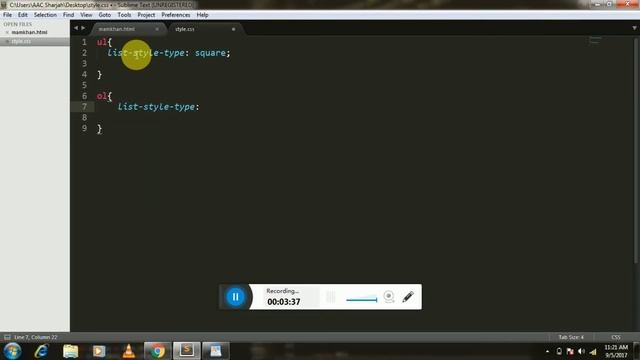The image size is (640, 360).
Task: Open the Find menu
Action: 68,15
